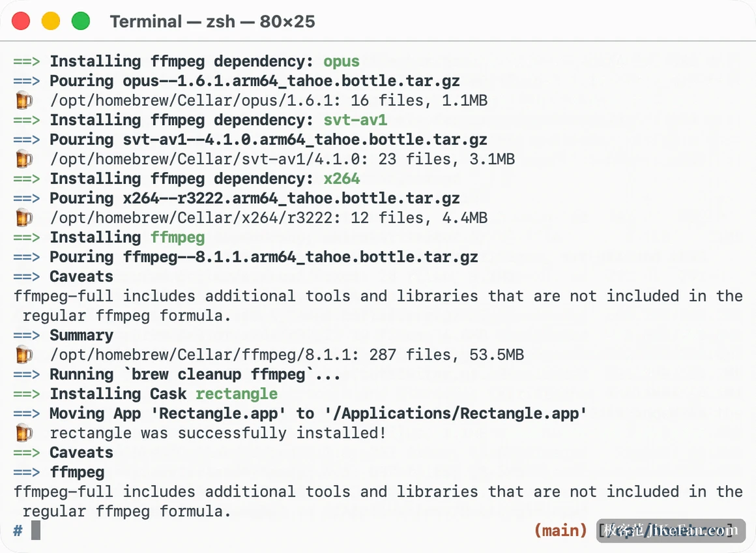
Task: Click the beer mug icon beside ffmpeg/8.1.1 Cellar line
Action: (x=24, y=355)
